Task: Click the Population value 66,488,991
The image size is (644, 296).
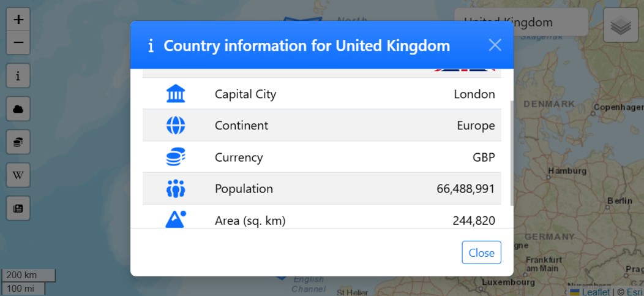Action: [x=465, y=189]
